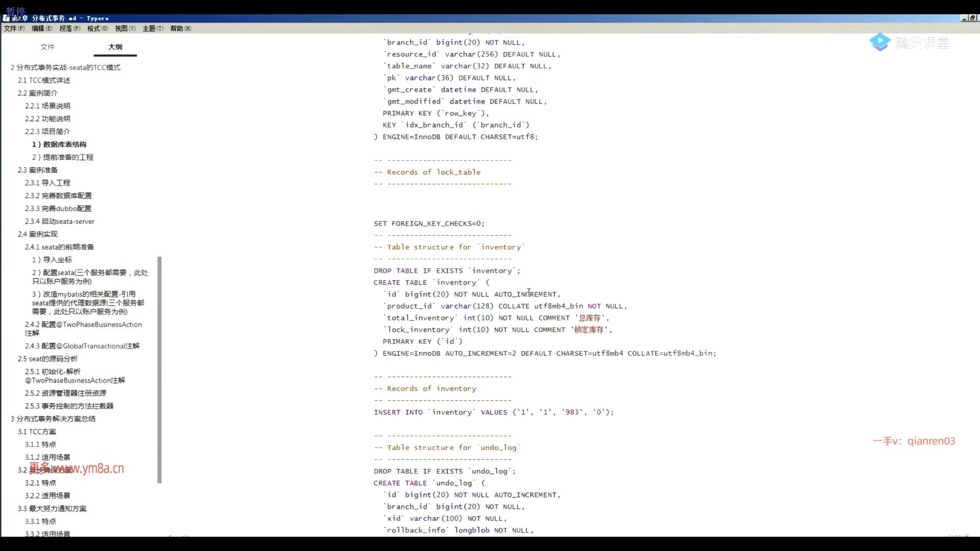The height and width of the screenshot is (551, 980).
Task: Click the Typora app icon in title bar
Action: (x=6, y=18)
